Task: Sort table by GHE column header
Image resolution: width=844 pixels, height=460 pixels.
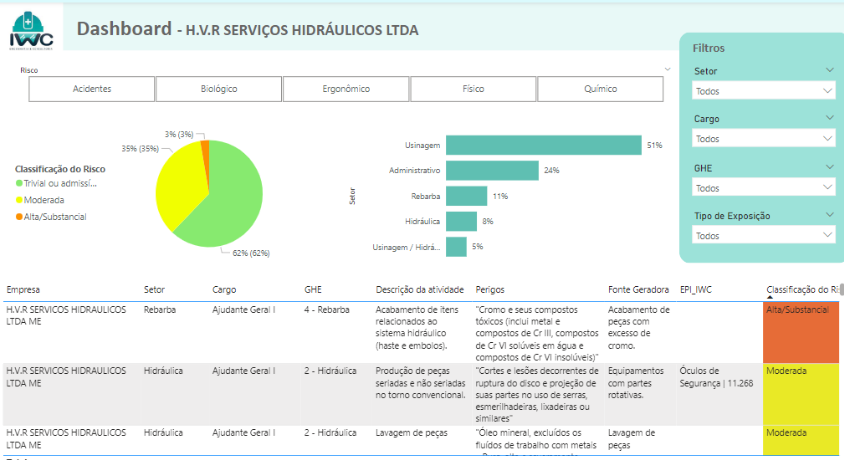Action: 313,289
